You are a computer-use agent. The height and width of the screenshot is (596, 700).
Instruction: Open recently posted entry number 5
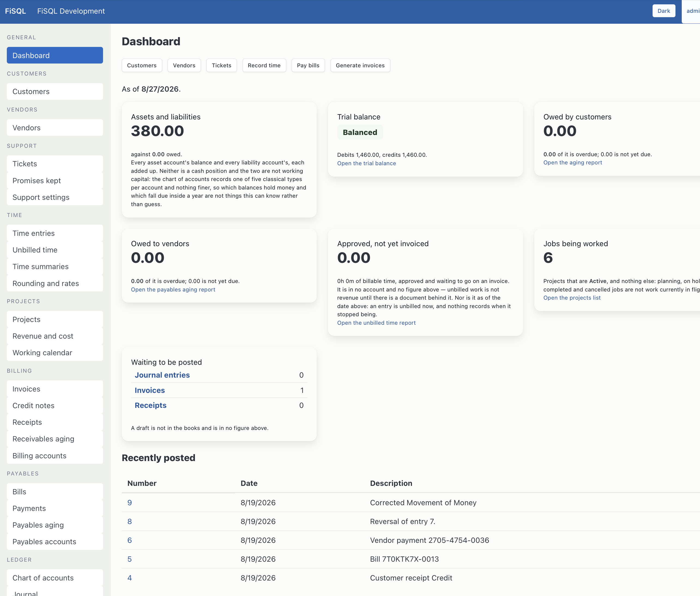(130, 559)
